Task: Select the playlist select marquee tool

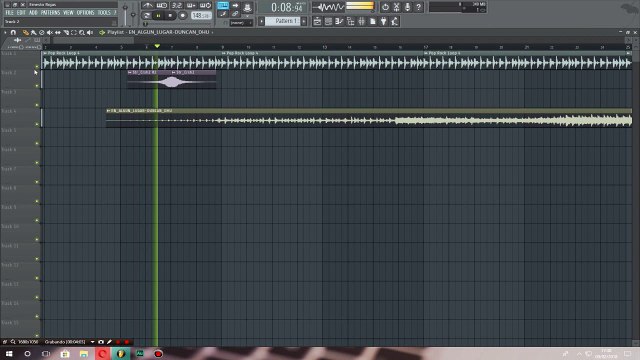Action: [x=74, y=32]
